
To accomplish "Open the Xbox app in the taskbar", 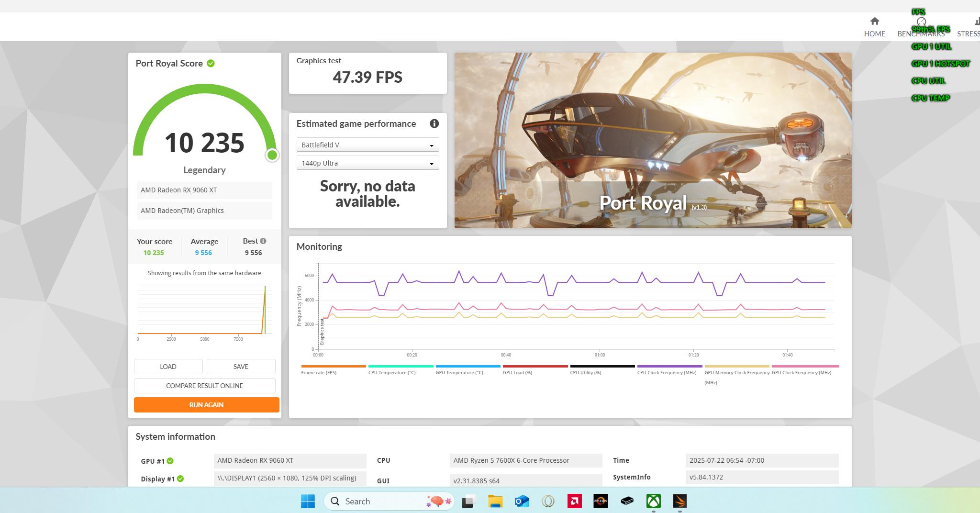I will (x=653, y=501).
